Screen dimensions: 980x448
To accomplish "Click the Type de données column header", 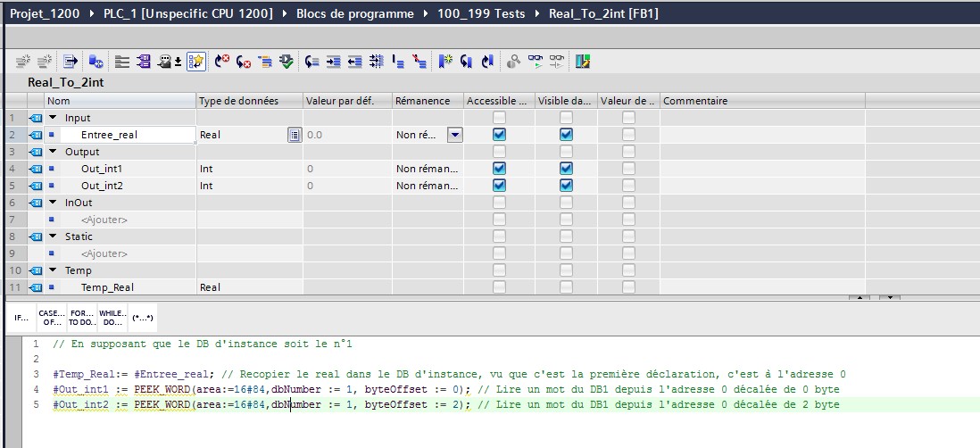I will 249,101.
